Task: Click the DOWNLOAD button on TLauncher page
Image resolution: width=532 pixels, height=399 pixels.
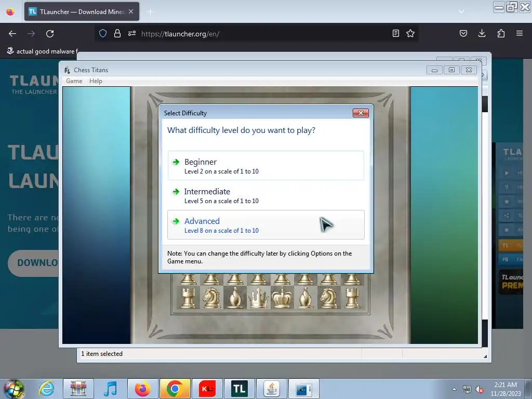Action: [34, 263]
